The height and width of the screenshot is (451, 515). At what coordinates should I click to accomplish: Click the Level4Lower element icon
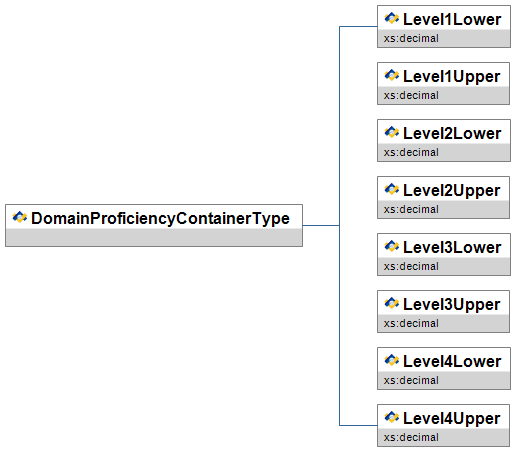click(x=391, y=360)
